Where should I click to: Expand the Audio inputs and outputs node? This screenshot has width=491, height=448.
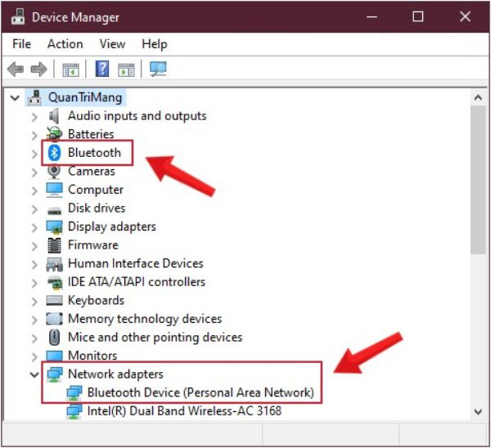tap(34, 117)
